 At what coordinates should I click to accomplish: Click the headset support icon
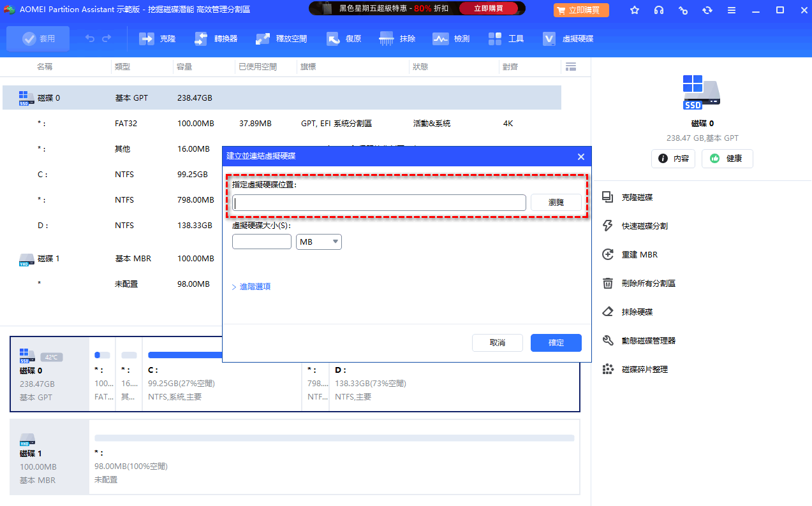pos(659,10)
